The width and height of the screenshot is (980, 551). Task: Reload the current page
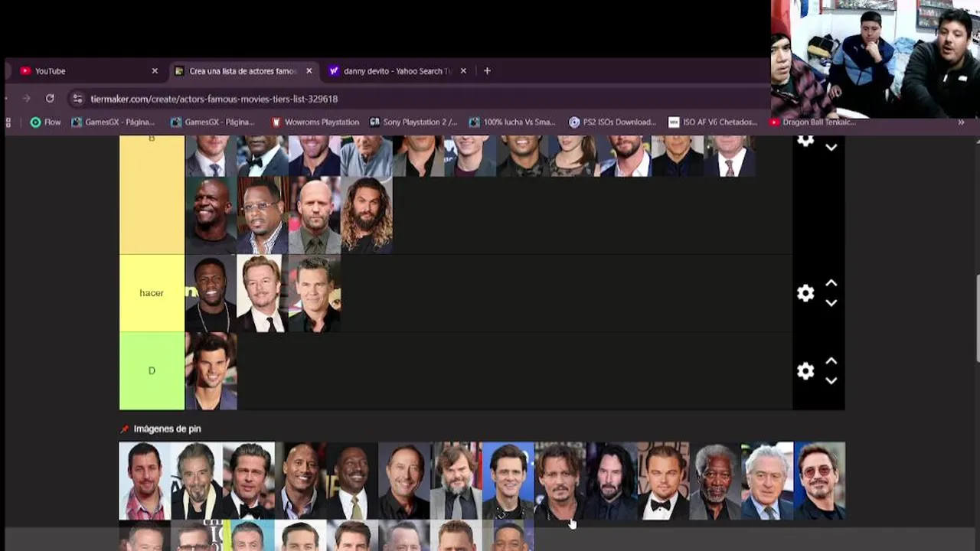pyautogui.click(x=50, y=99)
